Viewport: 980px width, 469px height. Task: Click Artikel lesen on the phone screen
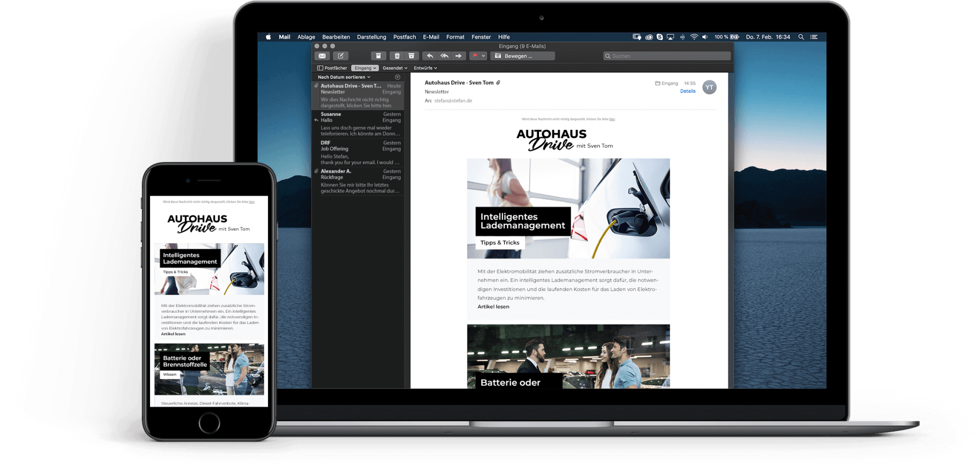173,334
